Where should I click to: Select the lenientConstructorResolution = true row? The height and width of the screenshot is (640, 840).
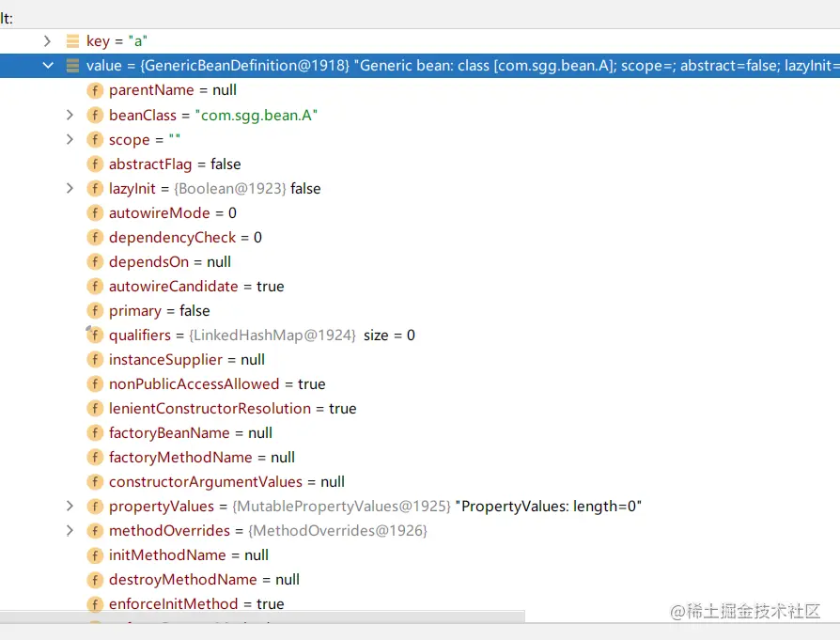pyautogui.click(x=232, y=409)
